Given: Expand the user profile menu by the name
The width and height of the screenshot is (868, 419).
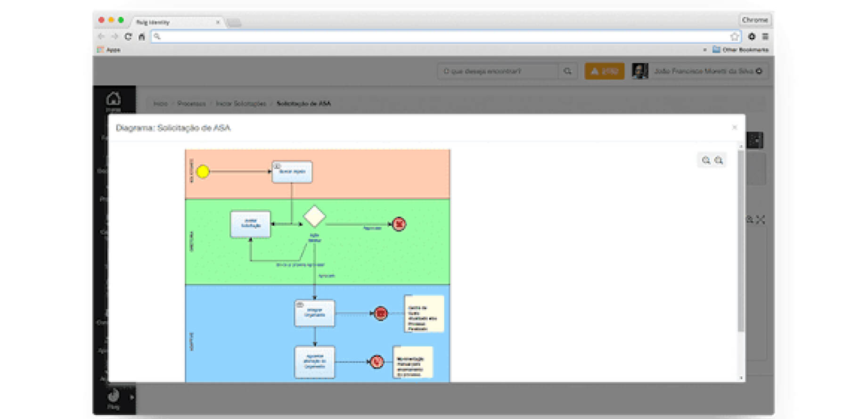Looking at the screenshot, I should coord(759,71).
